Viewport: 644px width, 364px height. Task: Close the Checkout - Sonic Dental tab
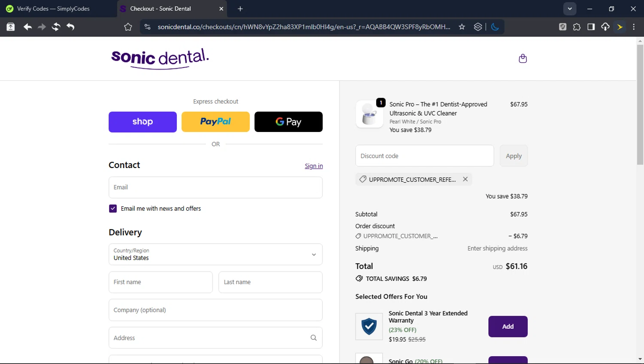pos(221,9)
